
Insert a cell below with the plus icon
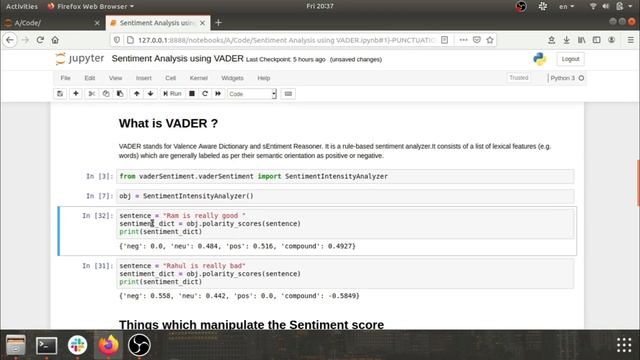point(76,93)
